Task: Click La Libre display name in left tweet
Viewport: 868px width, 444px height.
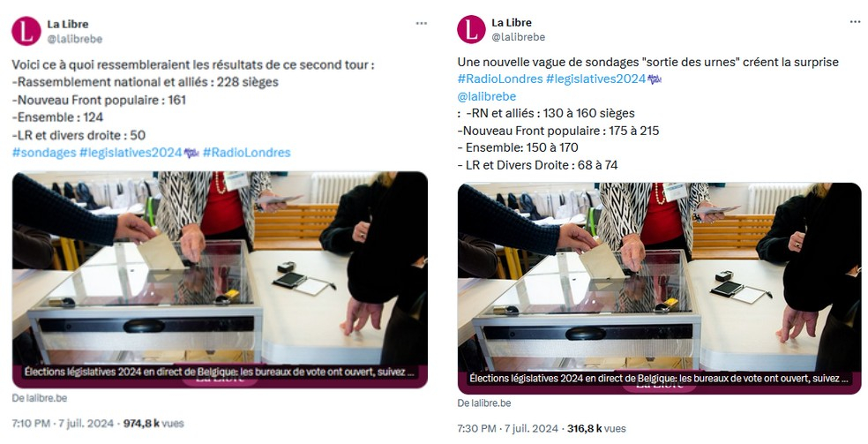Action: coord(68,24)
